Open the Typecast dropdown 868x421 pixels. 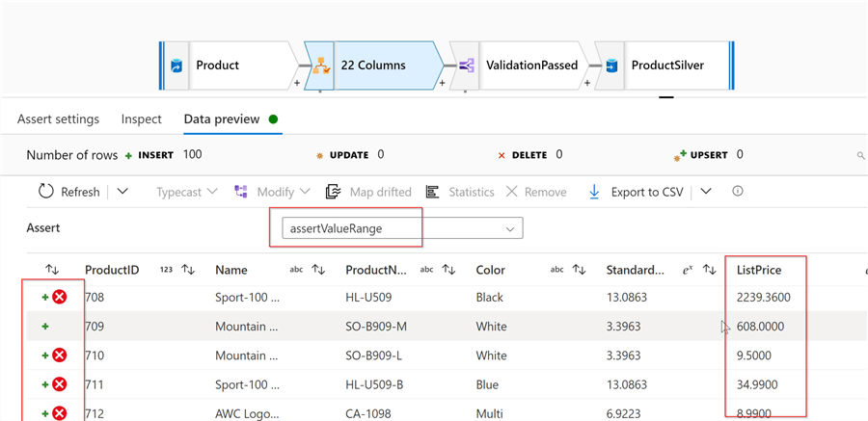coord(186,192)
